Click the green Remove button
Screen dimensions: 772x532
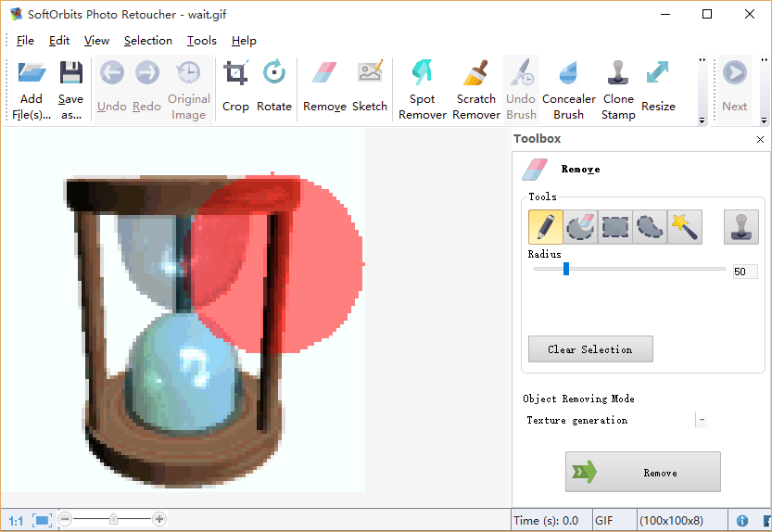click(x=642, y=472)
